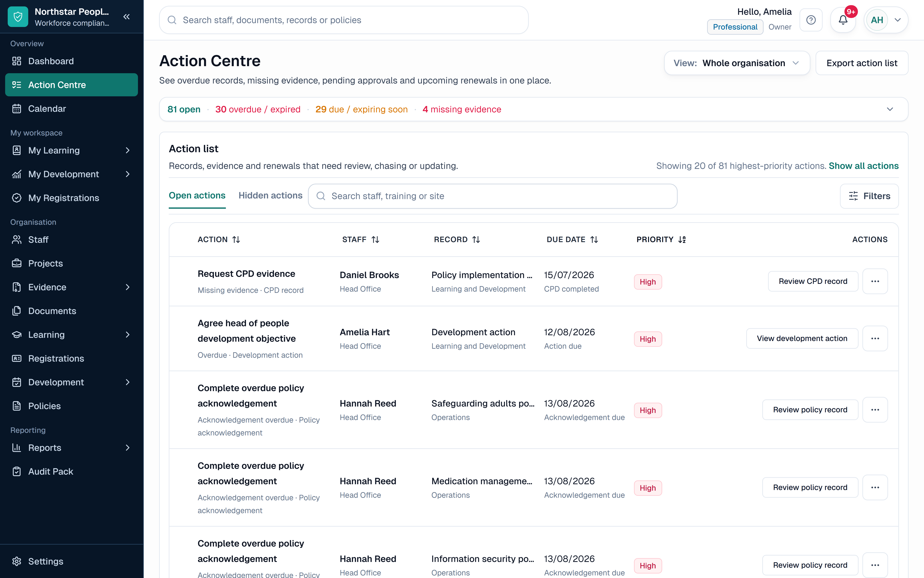Viewport: 924px width, 578px height.
Task: Open Dashboard from the sidebar
Action: (71, 61)
